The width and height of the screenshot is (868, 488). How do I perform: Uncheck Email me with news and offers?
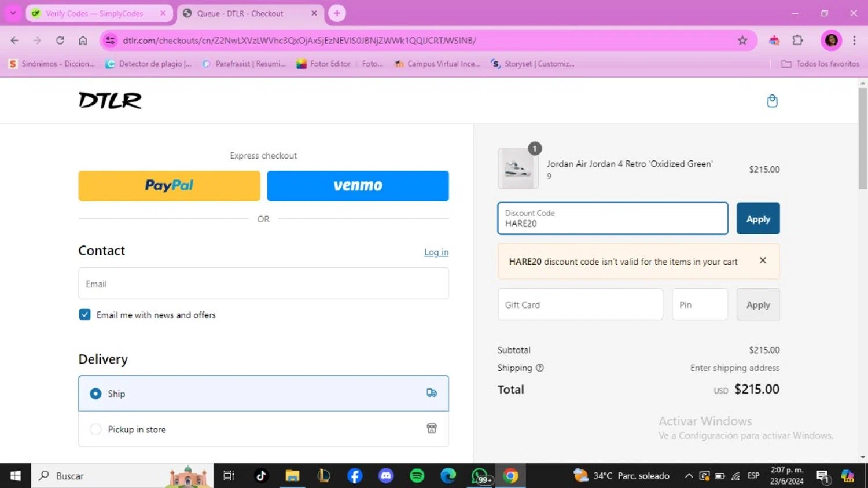(x=84, y=314)
